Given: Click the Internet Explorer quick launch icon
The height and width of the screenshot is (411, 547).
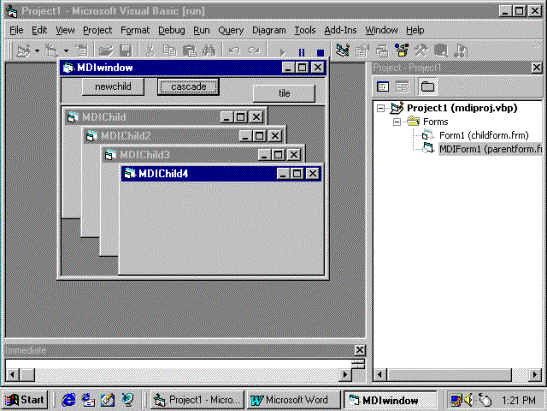Looking at the screenshot, I should tap(68, 400).
